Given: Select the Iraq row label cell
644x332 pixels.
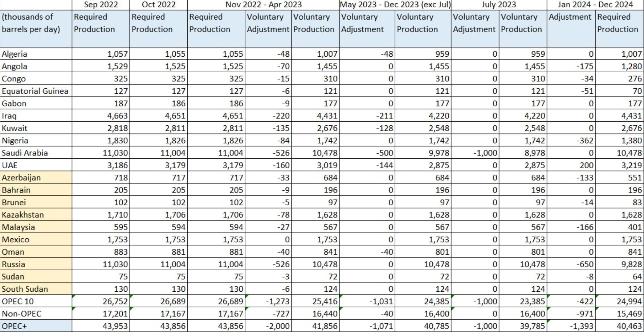Looking at the screenshot, I should [36, 116].
